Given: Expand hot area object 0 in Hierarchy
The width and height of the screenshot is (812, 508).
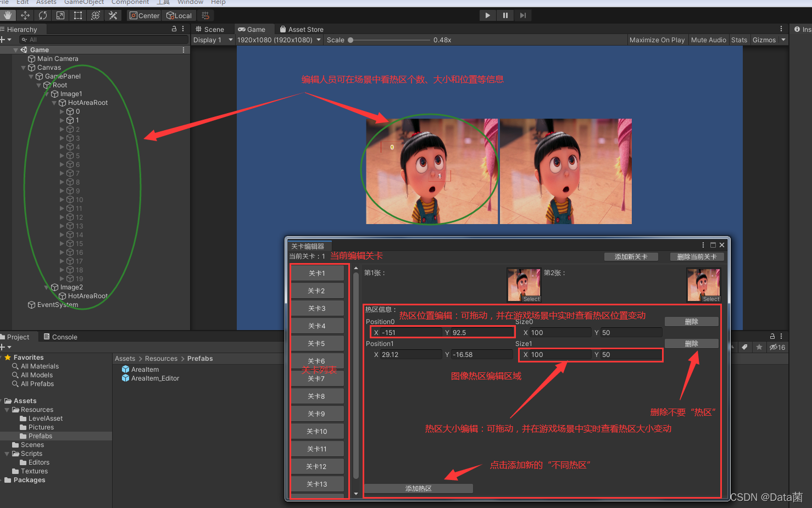Looking at the screenshot, I should point(62,111).
